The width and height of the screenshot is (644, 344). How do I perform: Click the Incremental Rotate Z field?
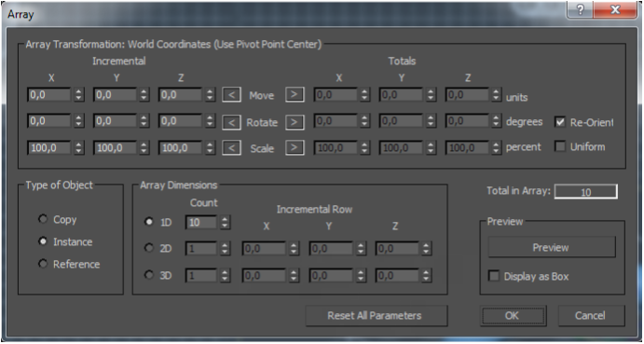coord(181,121)
